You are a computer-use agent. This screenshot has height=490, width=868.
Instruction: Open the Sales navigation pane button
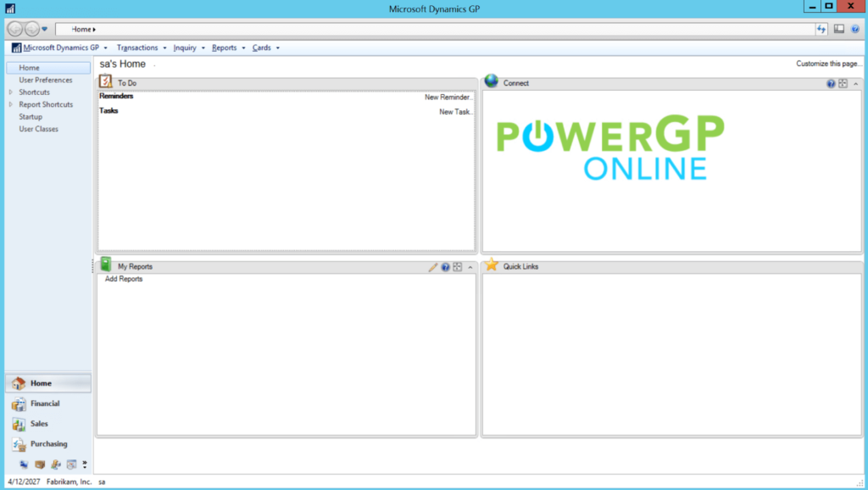(48, 424)
